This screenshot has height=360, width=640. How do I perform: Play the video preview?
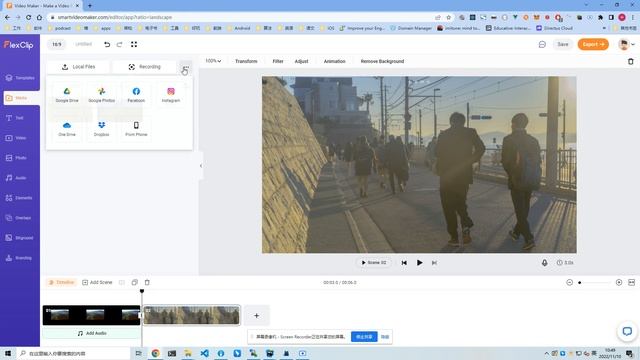(419, 263)
